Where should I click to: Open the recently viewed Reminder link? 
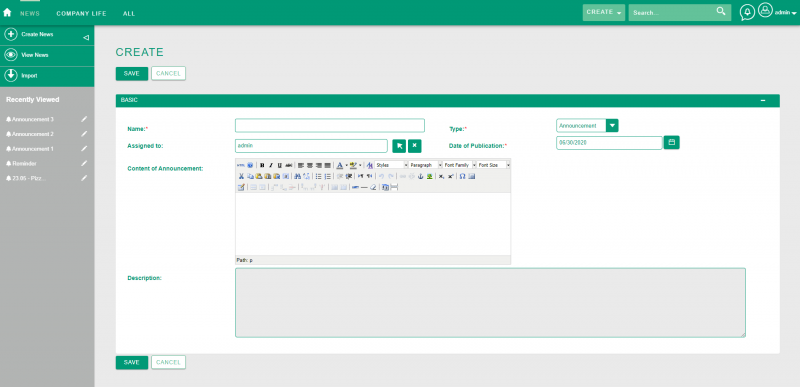pyautogui.click(x=24, y=164)
